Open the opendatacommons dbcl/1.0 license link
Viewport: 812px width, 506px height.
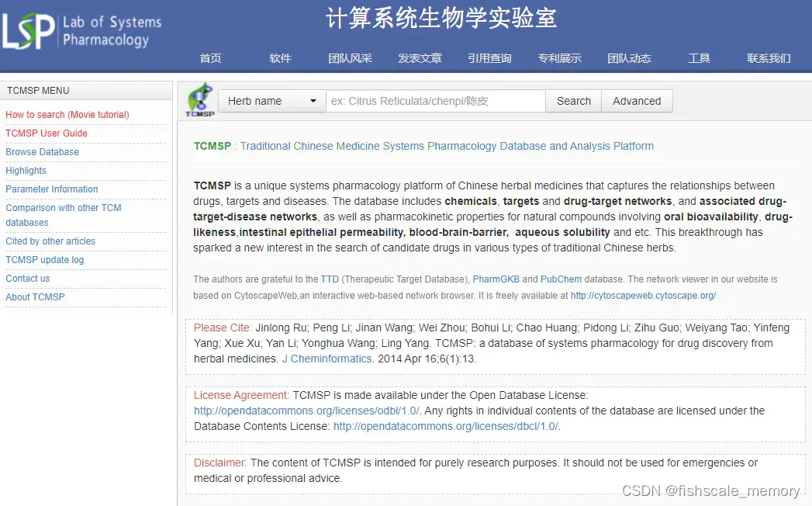coord(445,426)
